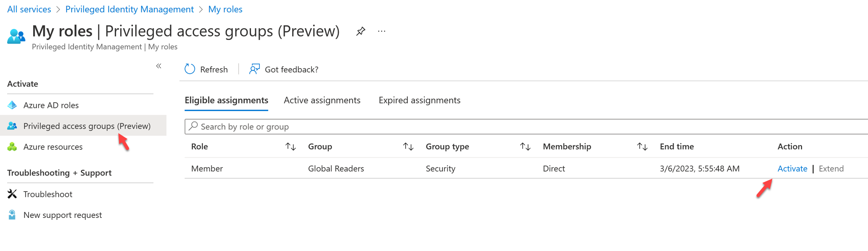The height and width of the screenshot is (251, 868).
Task: Sort by the Membership column
Action: (642, 147)
